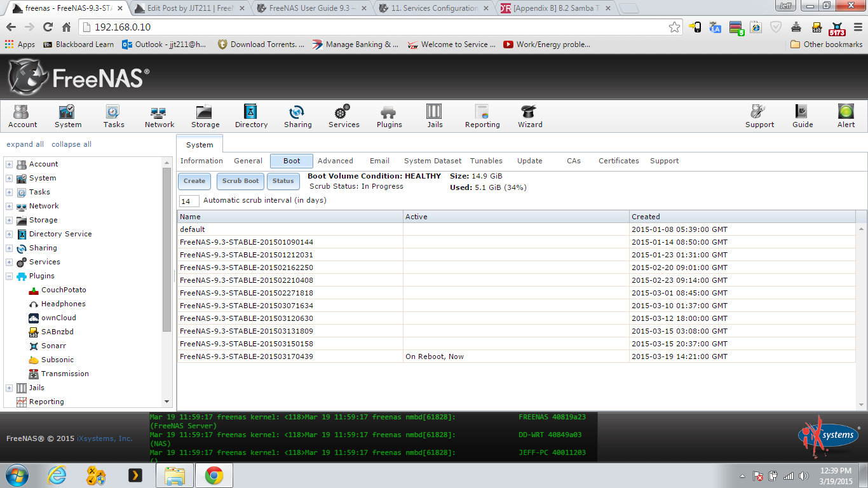Screen dimensions: 868x488
Task: Click the Create boot environment button
Action: [194, 181]
